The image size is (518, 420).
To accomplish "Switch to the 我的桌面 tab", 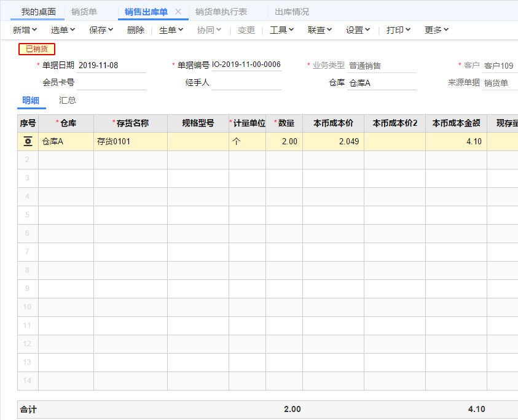I will (x=38, y=12).
